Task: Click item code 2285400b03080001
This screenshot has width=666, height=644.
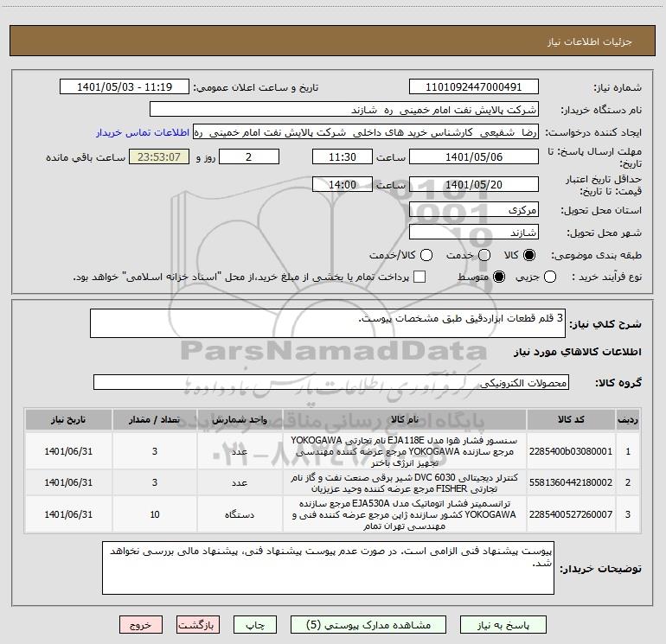Action: click(571, 451)
